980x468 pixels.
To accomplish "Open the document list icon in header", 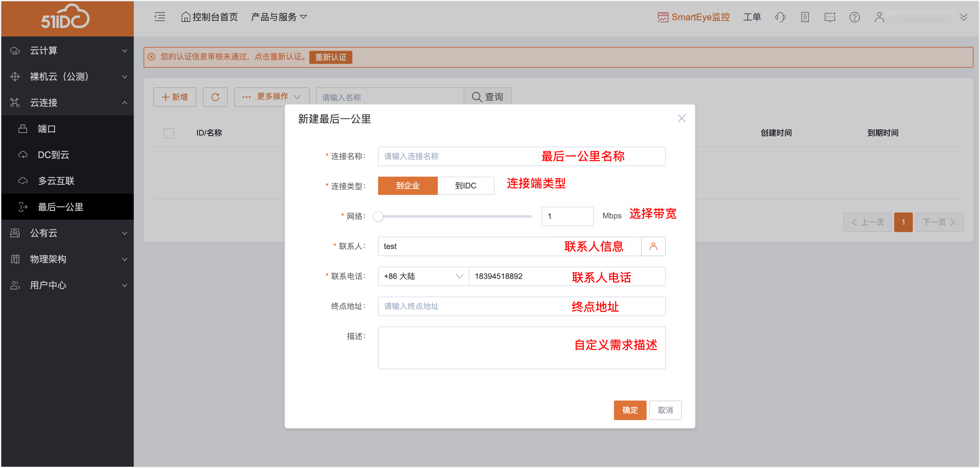I will point(805,17).
